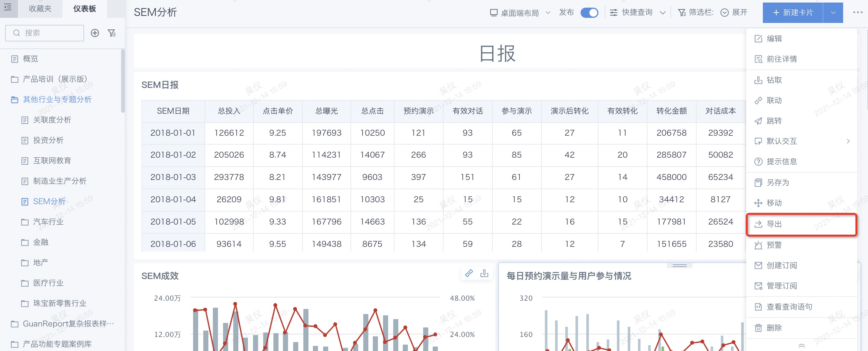
Task: Choose 预警 from the card menu
Action: tap(802, 245)
